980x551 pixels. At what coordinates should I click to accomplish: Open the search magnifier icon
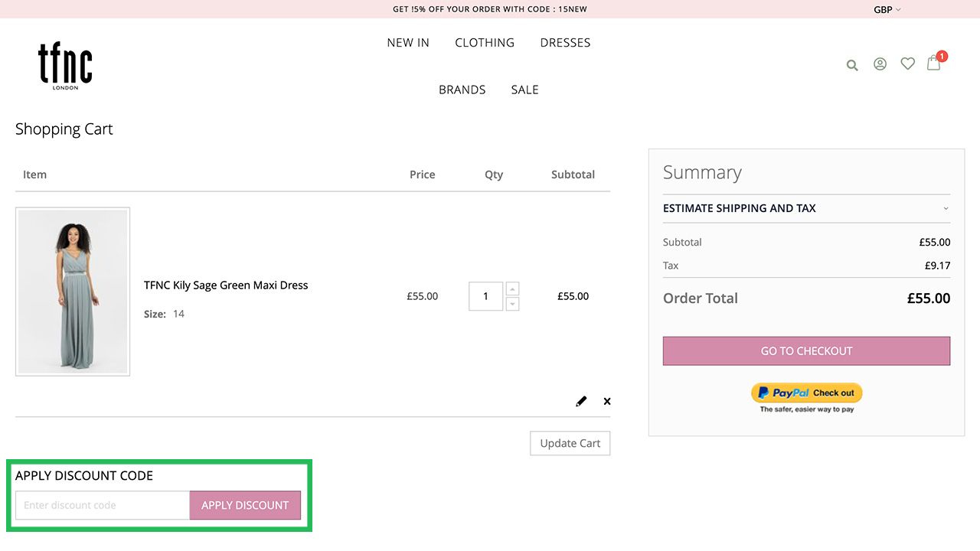click(852, 65)
